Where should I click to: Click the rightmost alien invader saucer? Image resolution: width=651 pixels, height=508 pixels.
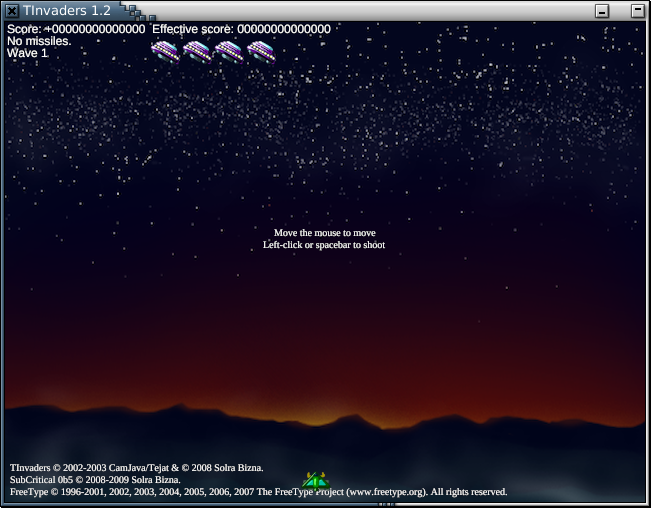(261, 51)
